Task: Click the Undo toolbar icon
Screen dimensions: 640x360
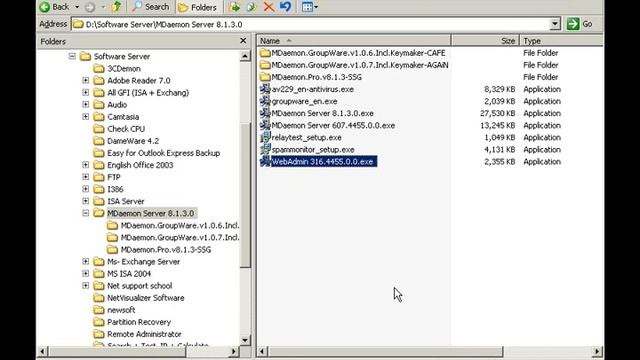Action: [x=285, y=7]
